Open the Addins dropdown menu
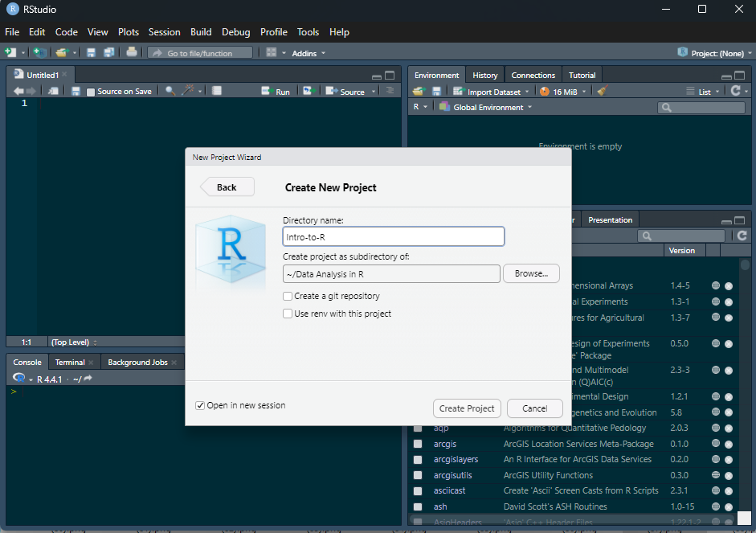Screen dimensions: 756x533 309,53
